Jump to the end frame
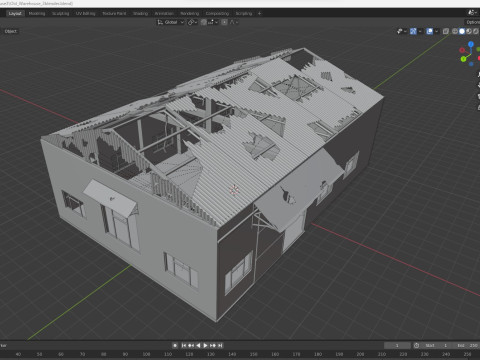Viewport: 480px width, 360px height. (220, 345)
